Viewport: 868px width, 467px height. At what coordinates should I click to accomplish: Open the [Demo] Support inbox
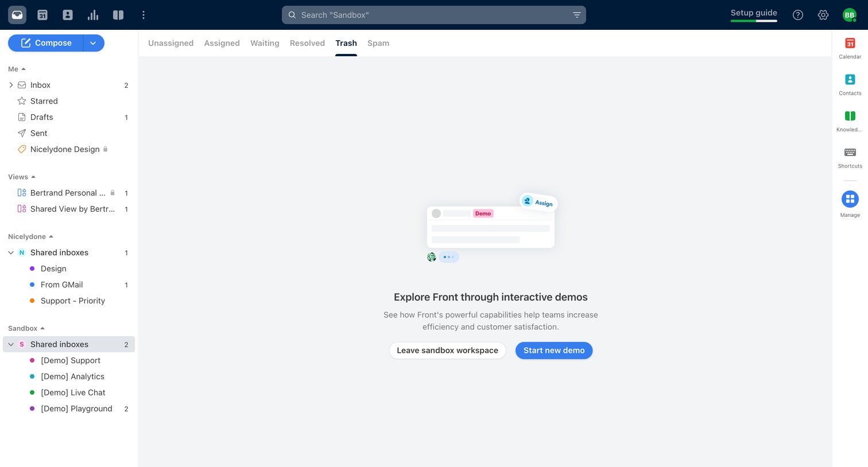click(69, 360)
